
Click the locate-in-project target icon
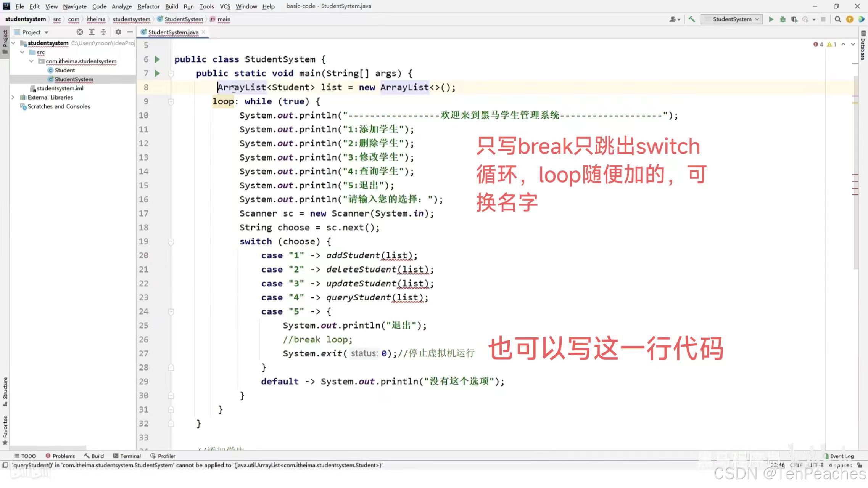coord(79,32)
